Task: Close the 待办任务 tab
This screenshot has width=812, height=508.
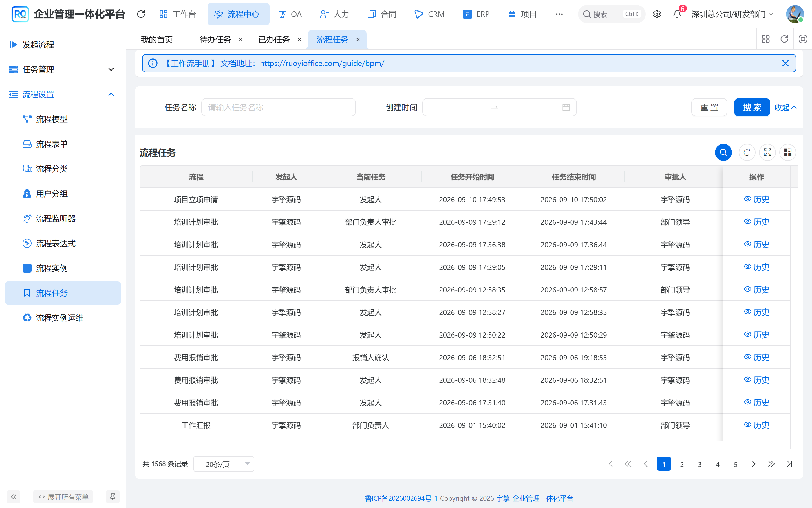Action: click(x=240, y=40)
